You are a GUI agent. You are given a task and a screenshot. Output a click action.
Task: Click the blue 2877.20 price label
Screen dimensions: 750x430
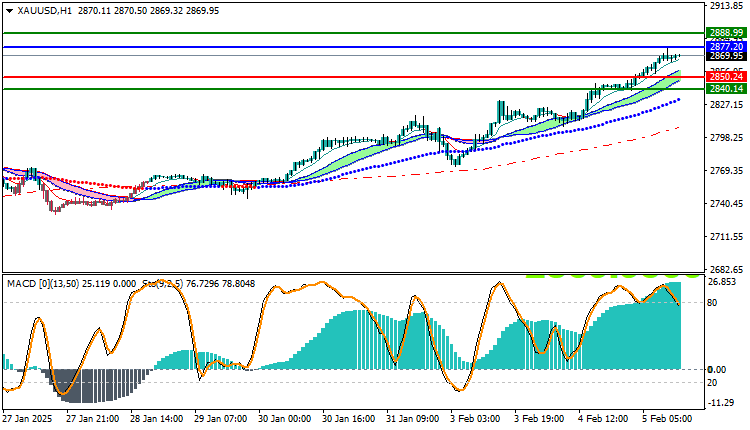[x=726, y=47]
